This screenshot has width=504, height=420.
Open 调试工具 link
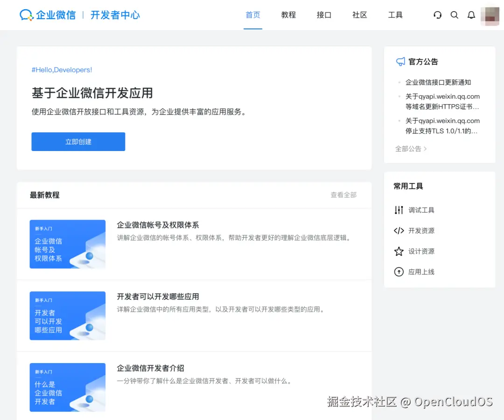[x=421, y=210]
